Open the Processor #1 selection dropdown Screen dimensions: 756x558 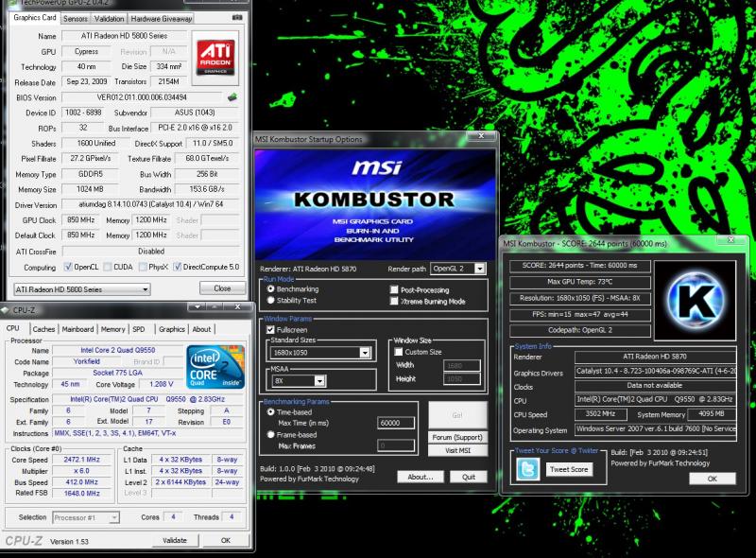coord(85,517)
